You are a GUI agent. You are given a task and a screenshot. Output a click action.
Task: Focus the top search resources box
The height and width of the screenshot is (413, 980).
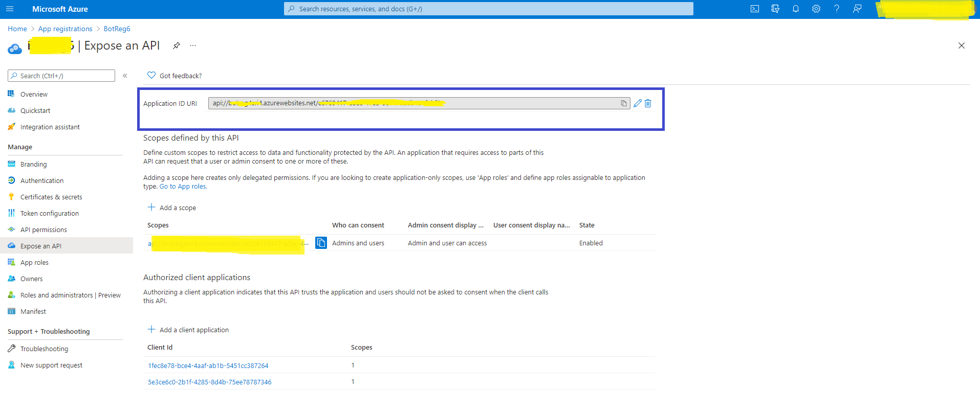coord(489,9)
